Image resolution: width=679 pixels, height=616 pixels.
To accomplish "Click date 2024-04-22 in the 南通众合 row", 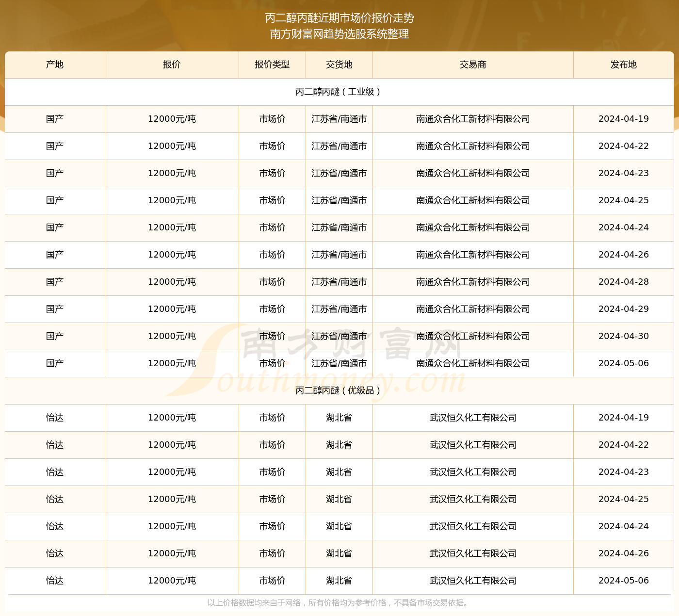I will click(623, 146).
